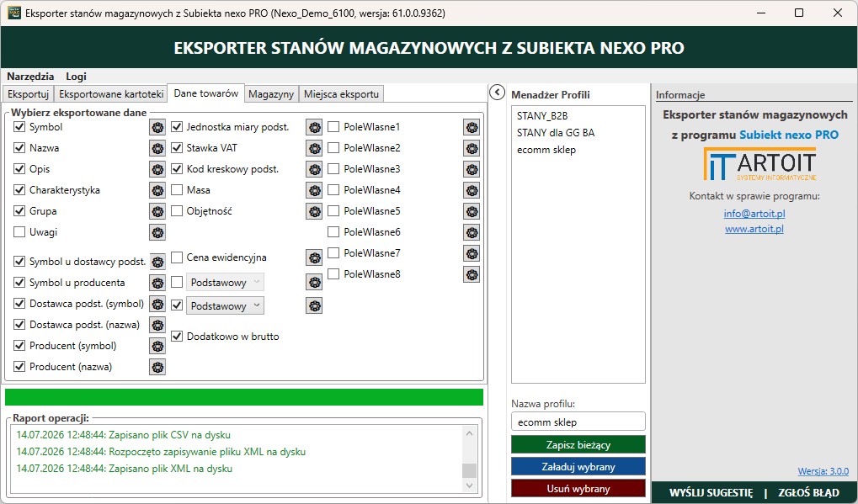
Task: Open gear for Dostawca podst. (symbol)
Action: pos(157,304)
